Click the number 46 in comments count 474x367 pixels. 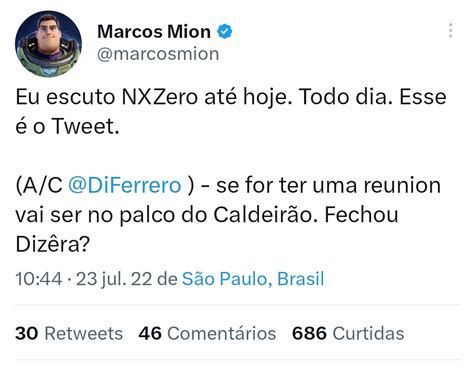pos(150,333)
